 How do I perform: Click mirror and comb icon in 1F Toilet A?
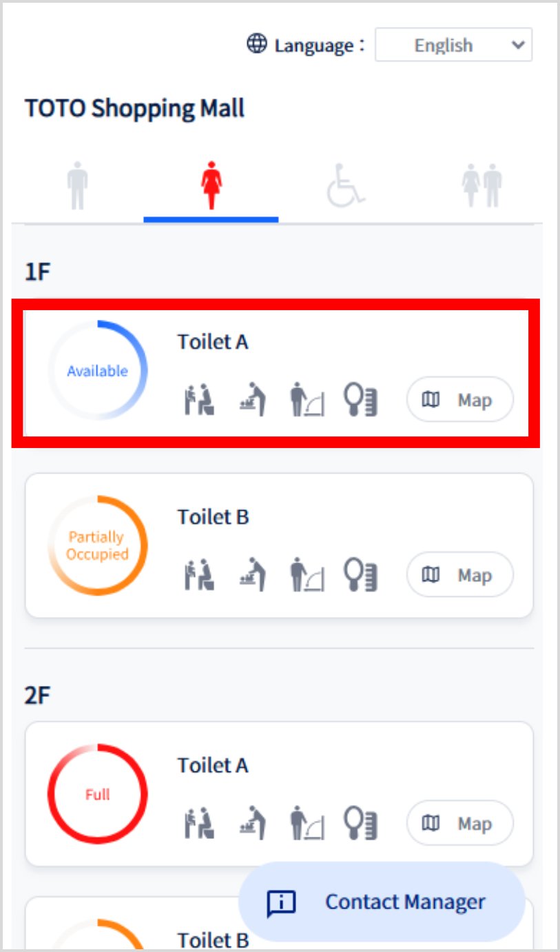pyautogui.click(x=360, y=401)
